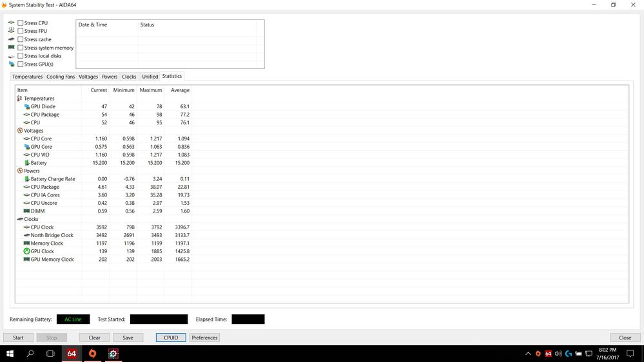The width and height of the screenshot is (644, 362).
Task: Click the Stress system memory RAM icon
Action: coord(11,47)
